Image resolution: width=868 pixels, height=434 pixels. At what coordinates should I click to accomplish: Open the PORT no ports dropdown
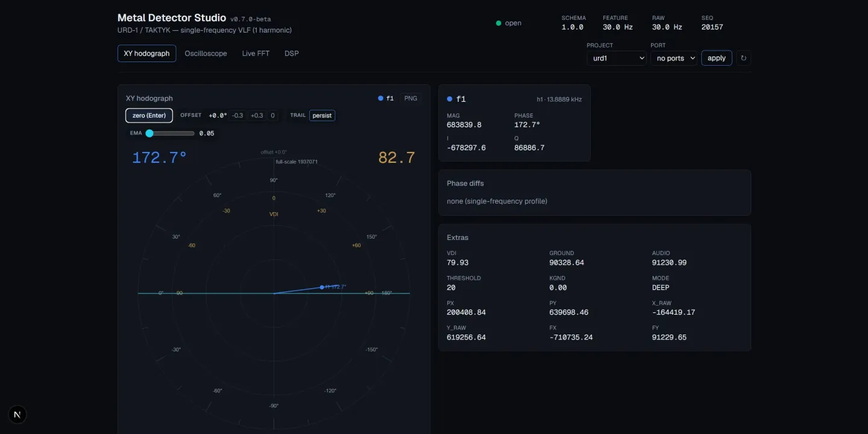coord(674,58)
